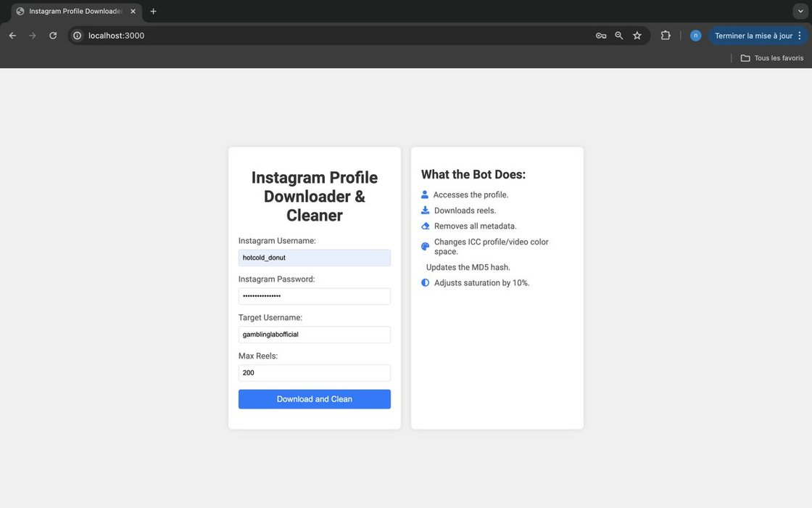Click the user icon beside Accesses the profile
Viewport: 812px width, 508px height.
click(425, 194)
